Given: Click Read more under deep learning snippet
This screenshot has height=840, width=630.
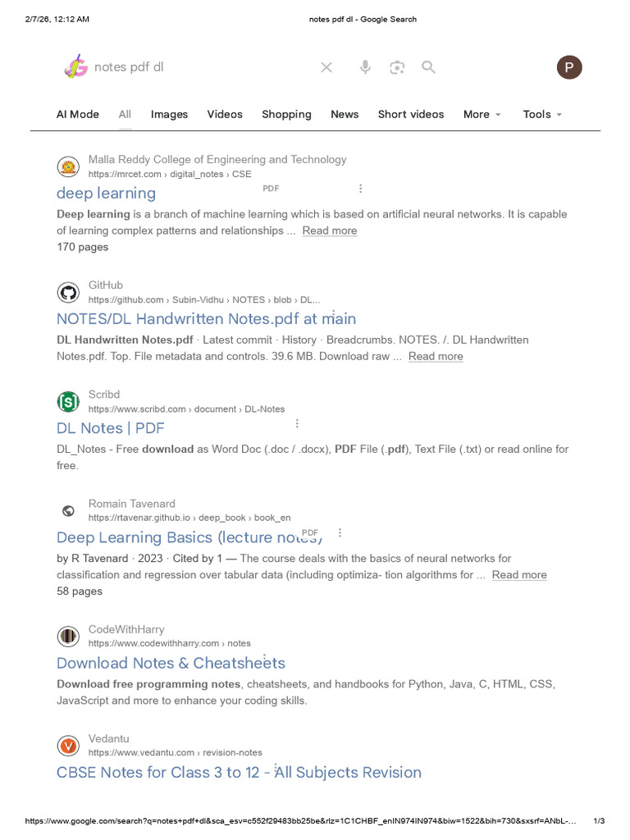Looking at the screenshot, I should 330,231.
